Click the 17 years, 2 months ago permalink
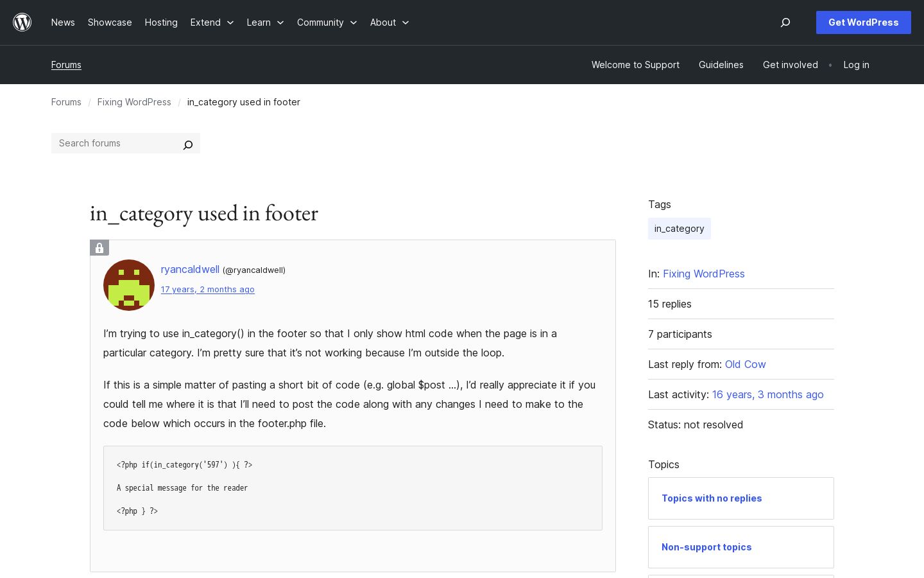This screenshot has height=578, width=924. click(208, 290)
